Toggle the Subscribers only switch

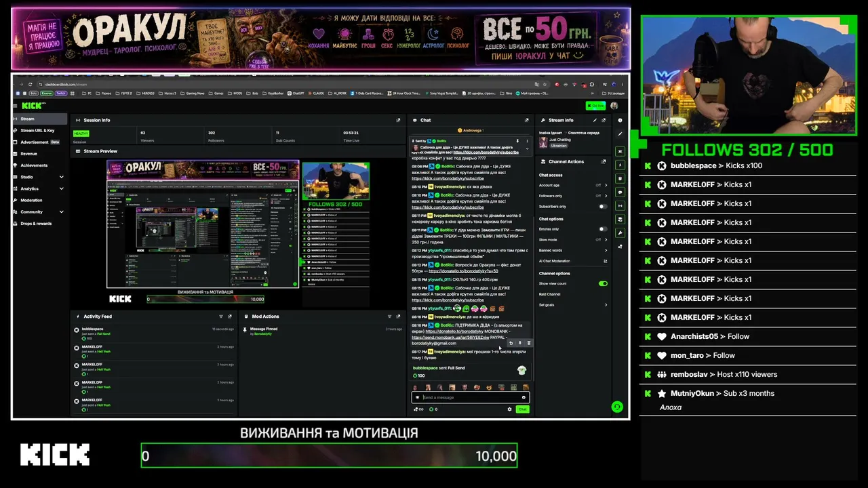603,207
